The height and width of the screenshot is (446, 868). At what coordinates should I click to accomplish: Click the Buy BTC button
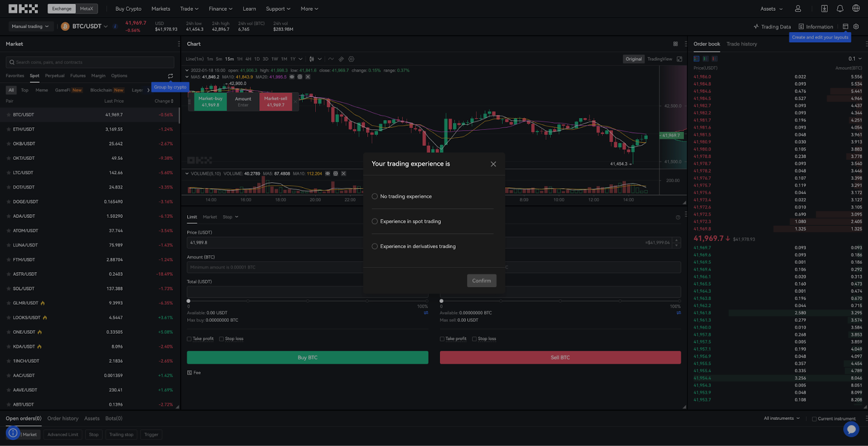[308, 358]
